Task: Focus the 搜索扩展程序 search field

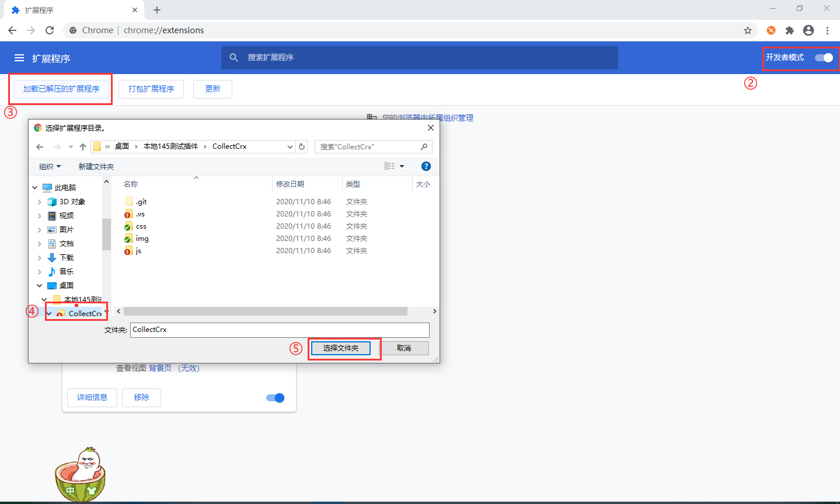Action: [x=419, y=57]
